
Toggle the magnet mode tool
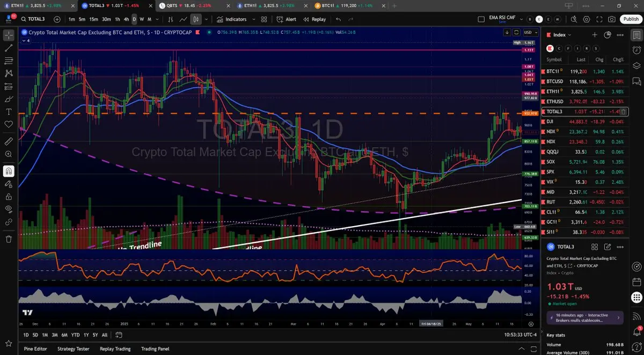click(x=9, y=171)
